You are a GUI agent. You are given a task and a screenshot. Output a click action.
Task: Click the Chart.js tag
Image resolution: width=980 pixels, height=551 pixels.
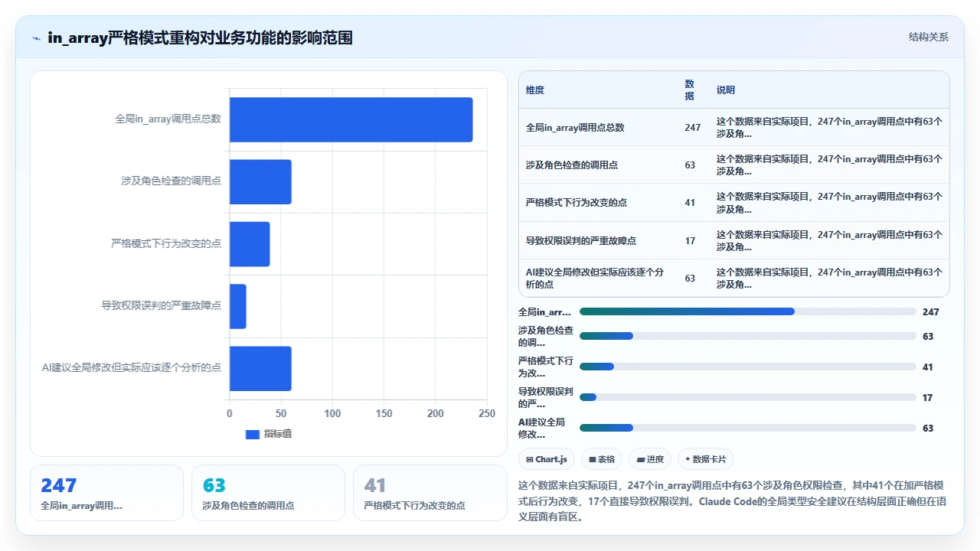click(x=547, y=459)
